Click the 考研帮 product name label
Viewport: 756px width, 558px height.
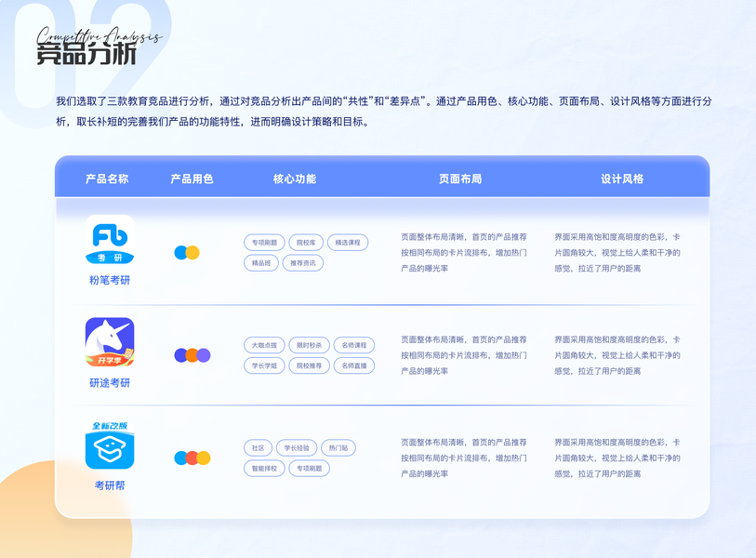pos(110,485)
